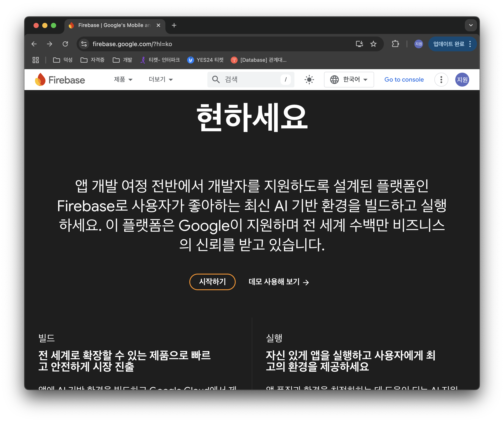Expand the tab search chevron button
504x422 pixels.
pyautogui.click(x=471, y=25)
